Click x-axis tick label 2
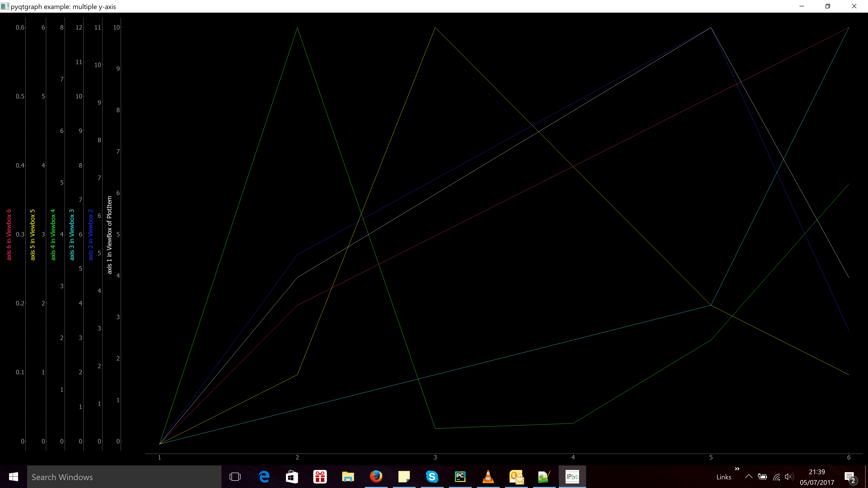 pos(297,457)
